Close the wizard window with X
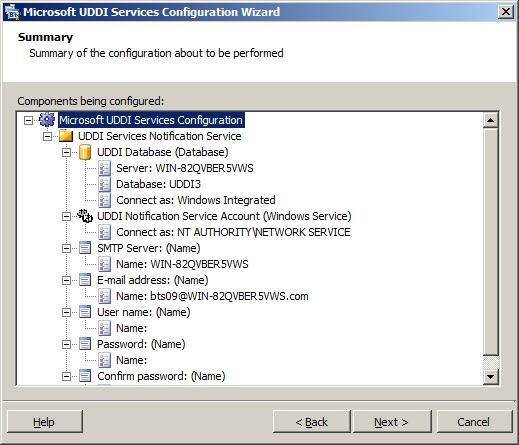 (505, 12)
